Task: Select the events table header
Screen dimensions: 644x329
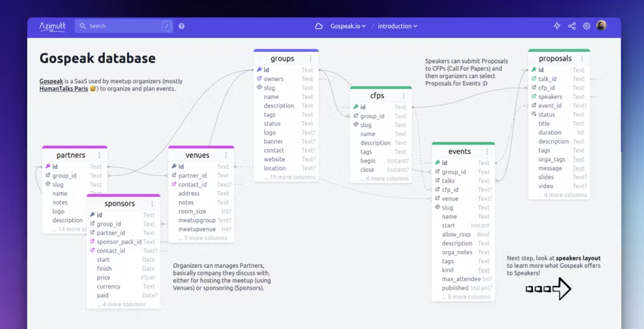Action: [x=463, y=151]
